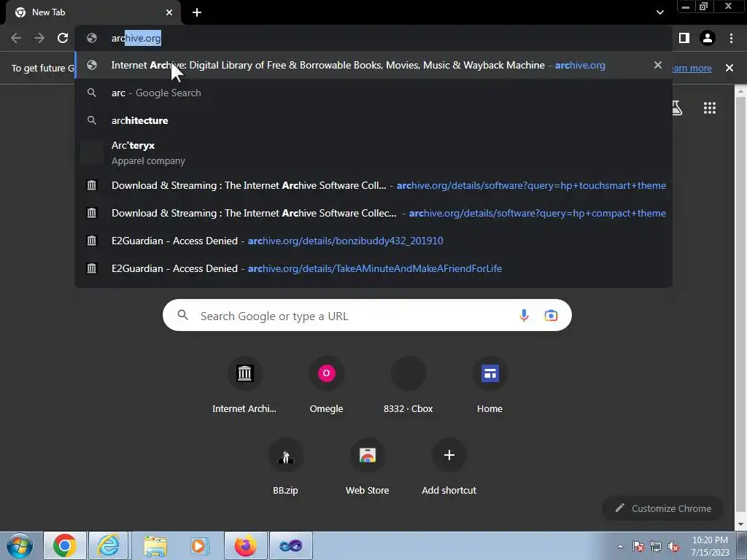Open Chrome's three-dot menu
The height and width of the screenshot is (560, 747).
click(731, 38)
